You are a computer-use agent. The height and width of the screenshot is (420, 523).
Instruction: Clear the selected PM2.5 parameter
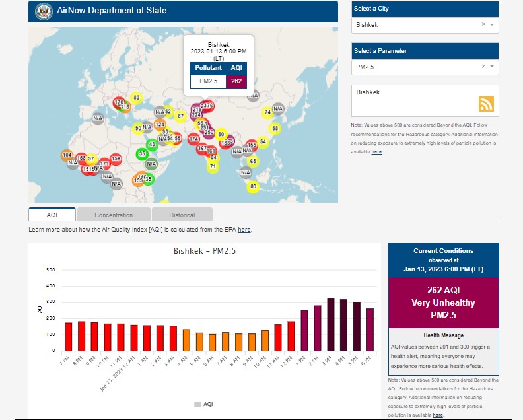pyautogui.click(x=483, y=67)
